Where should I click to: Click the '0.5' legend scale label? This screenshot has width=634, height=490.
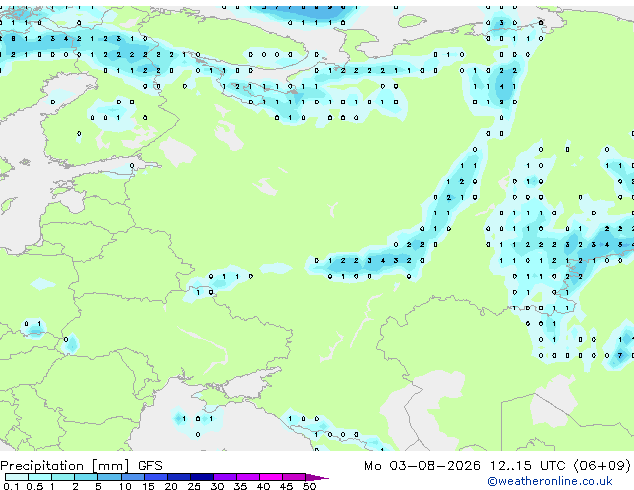35,486
